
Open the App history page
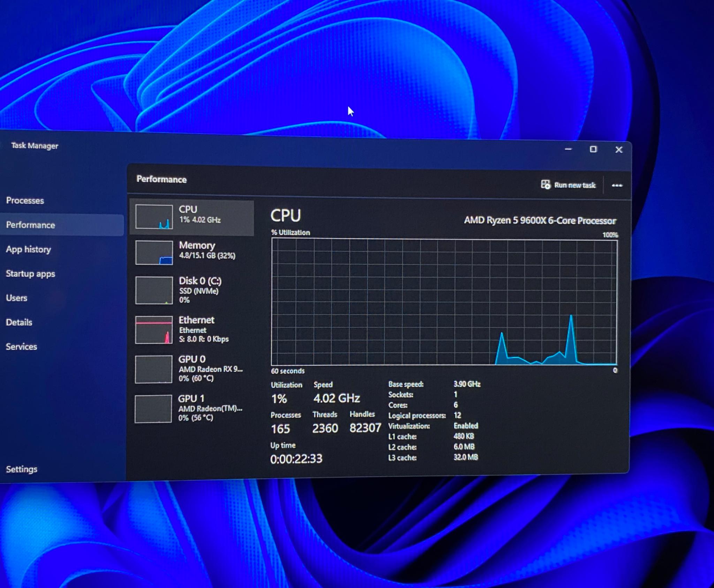point(28,249)
